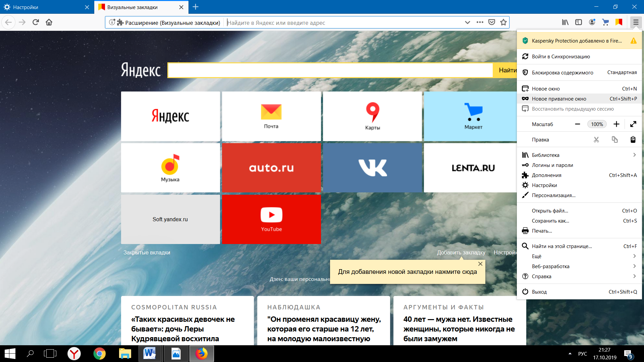Reload the current page
This screenshot has width=644, height=362.
[x=36, y=22]
